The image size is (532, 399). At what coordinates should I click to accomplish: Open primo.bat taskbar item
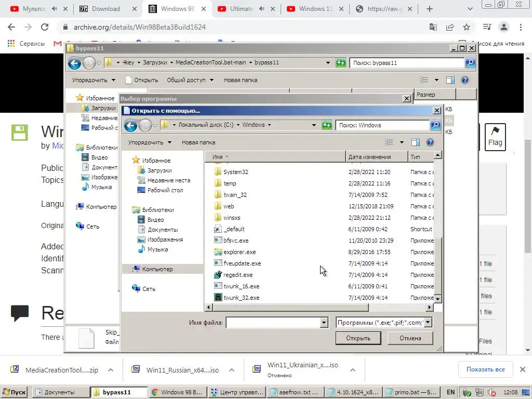tap(411, 392)
